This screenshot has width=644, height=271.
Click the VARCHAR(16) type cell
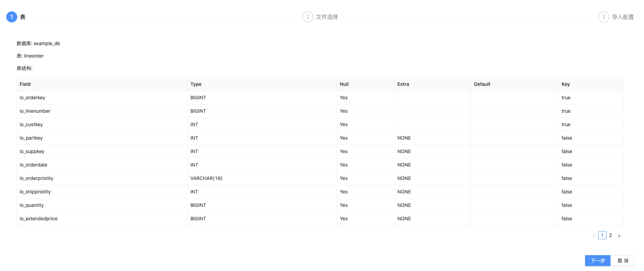262,178
